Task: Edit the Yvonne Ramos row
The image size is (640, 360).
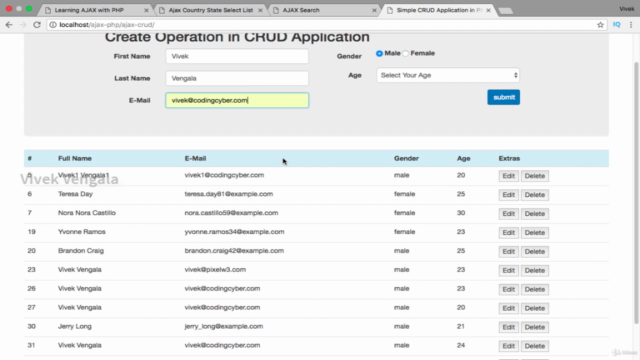Action: coord(509,233)
